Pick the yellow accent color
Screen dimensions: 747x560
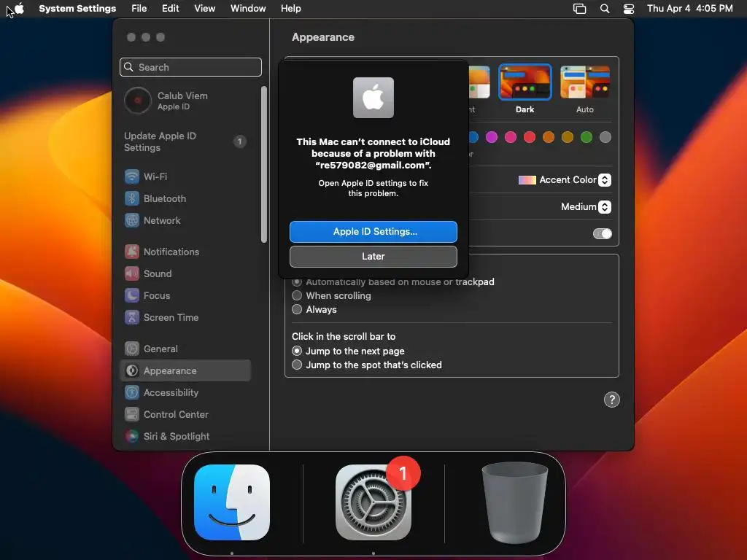[568, 138]
